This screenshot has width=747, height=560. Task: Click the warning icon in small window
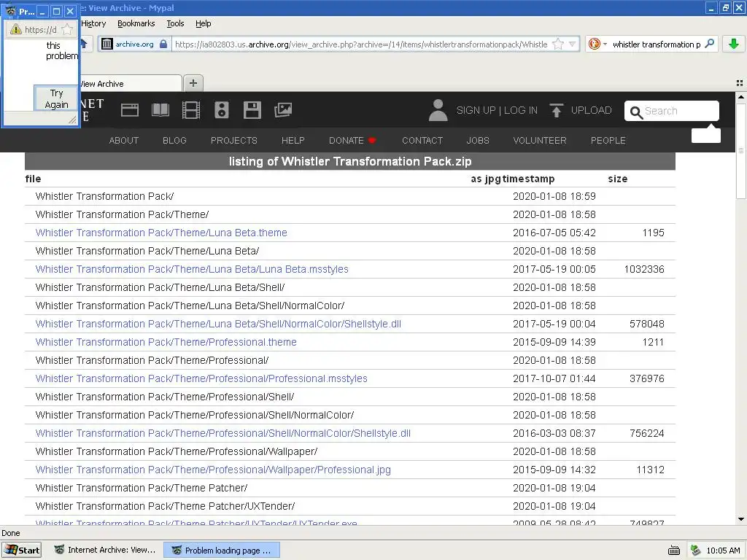[16, 29]
